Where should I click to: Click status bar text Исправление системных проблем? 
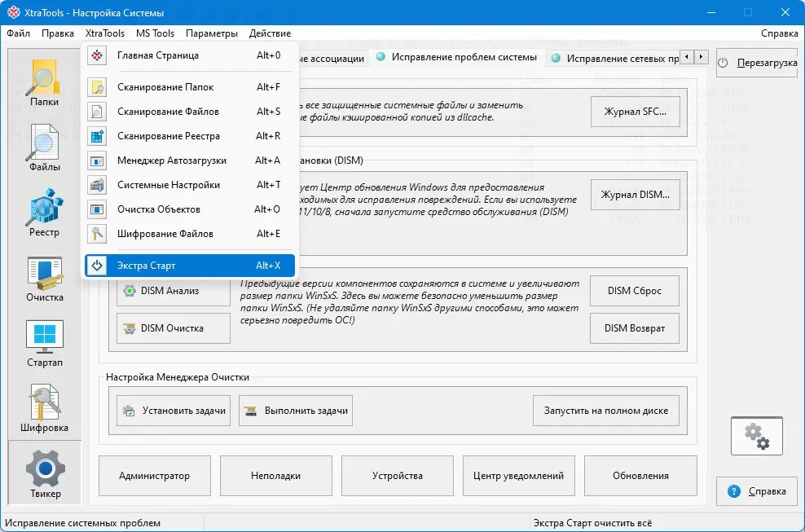(82, 523)
